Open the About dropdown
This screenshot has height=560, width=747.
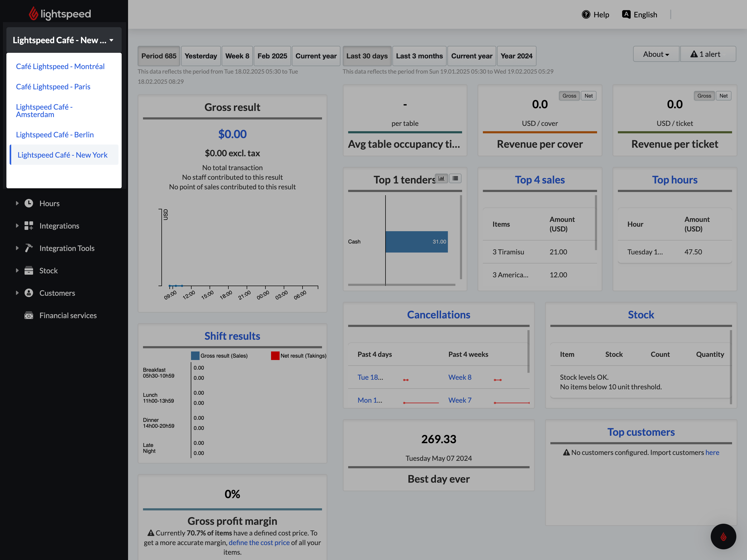coord(655,54)
